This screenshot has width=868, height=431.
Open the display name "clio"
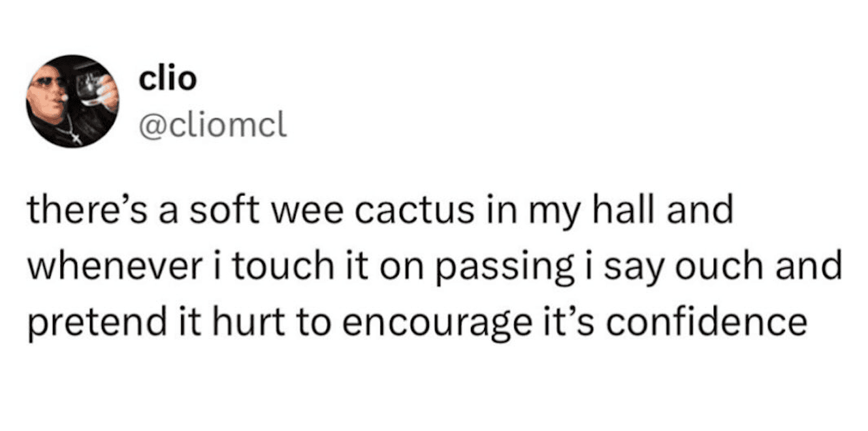[168, 80]
